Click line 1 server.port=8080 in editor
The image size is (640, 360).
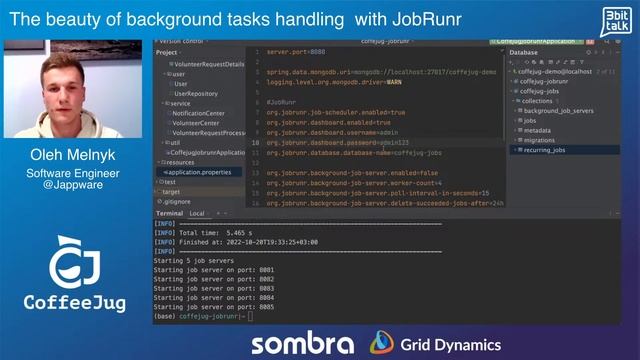tap(296, 52)
